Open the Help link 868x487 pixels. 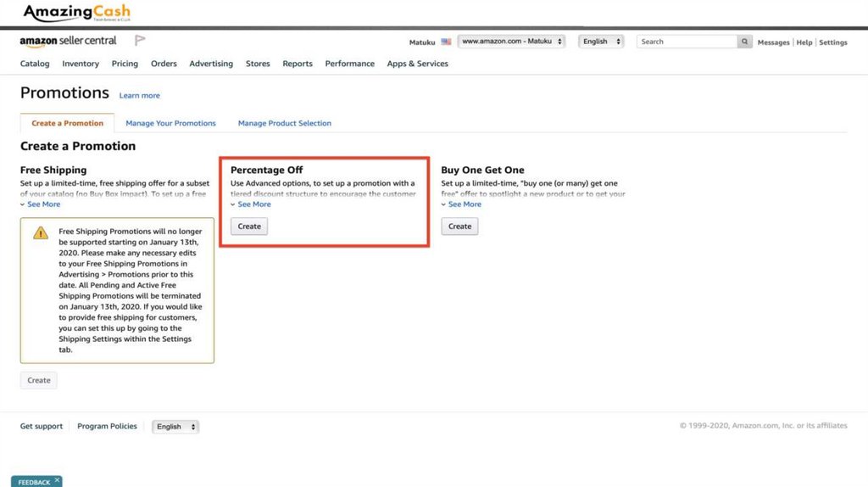click(x=804, y=42)
